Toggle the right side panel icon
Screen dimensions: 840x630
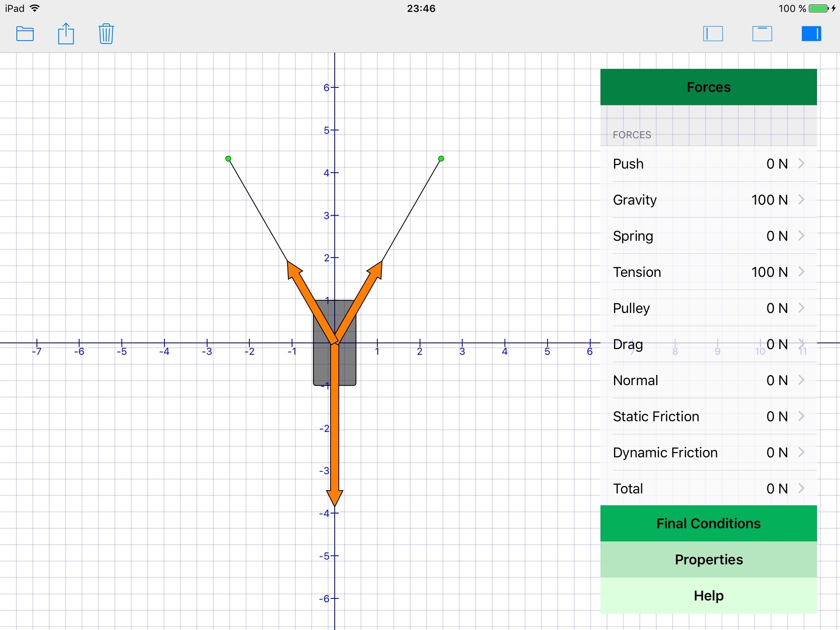pyautogui.click(x=811, y=34)
